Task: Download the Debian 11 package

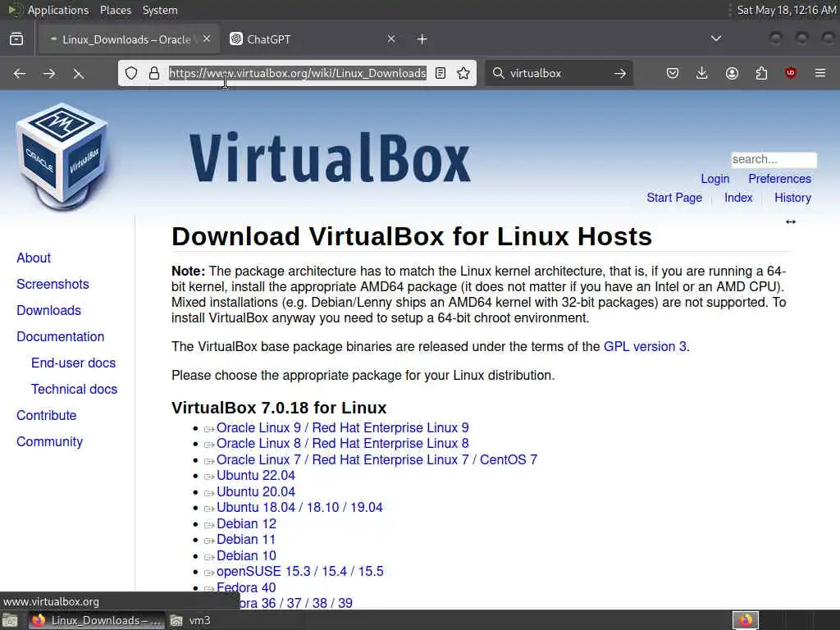Action: pyautogui.click(x=246, y=540)
